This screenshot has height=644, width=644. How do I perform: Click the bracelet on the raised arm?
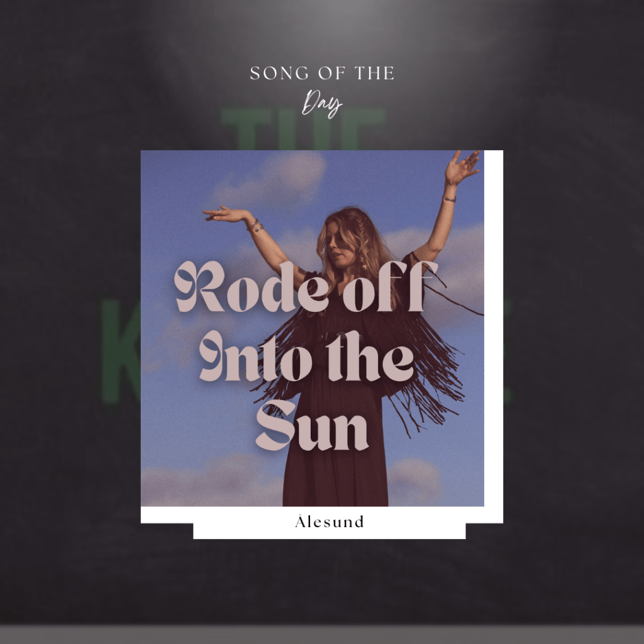click(449, 199)
